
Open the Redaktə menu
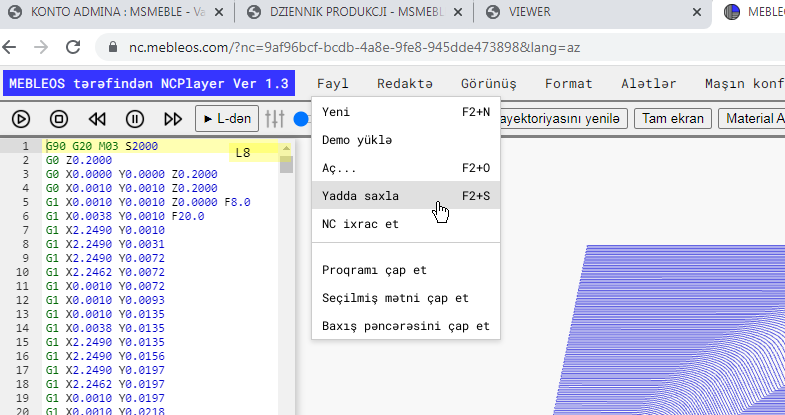405,84
